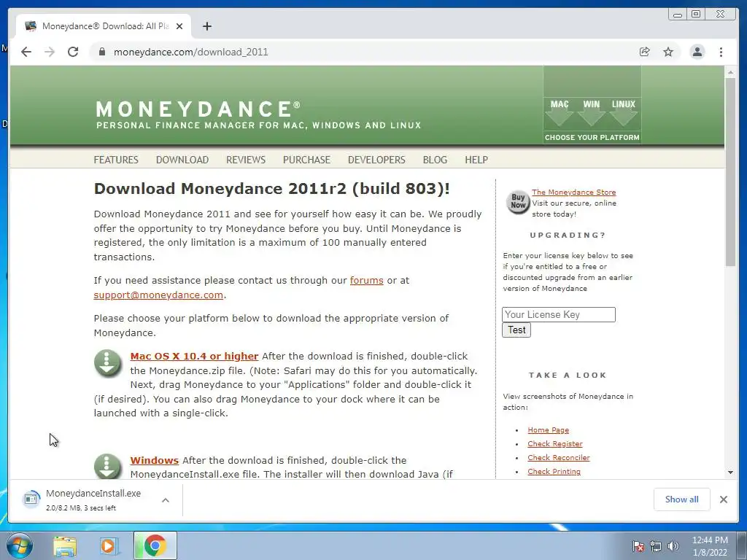747x560 pixels.
Task: Click the MoneydanceInstall.exe file icon in downloads bar
Action: pos(31,499)
